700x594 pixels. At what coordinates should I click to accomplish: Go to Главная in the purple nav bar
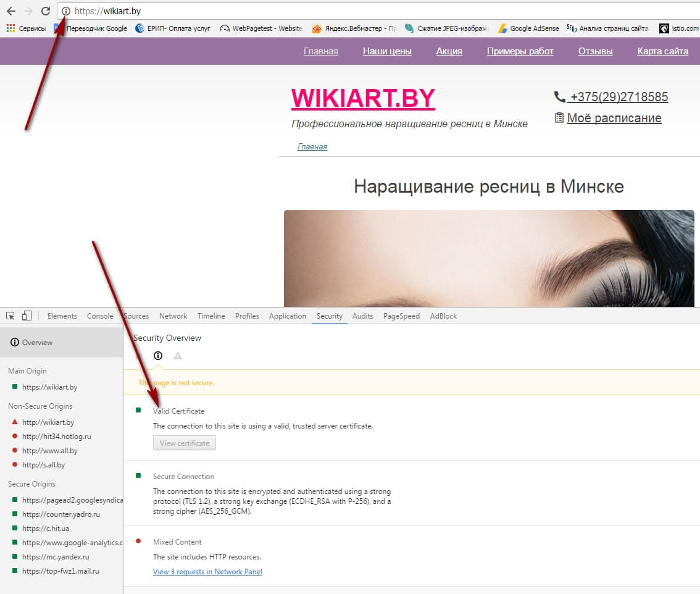pyautogui.click(x=320, y=51)
